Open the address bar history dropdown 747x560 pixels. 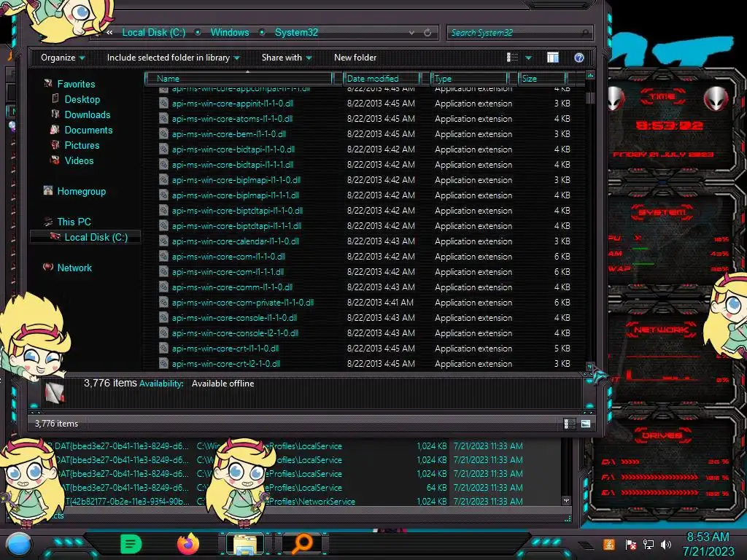click(411, 33)
